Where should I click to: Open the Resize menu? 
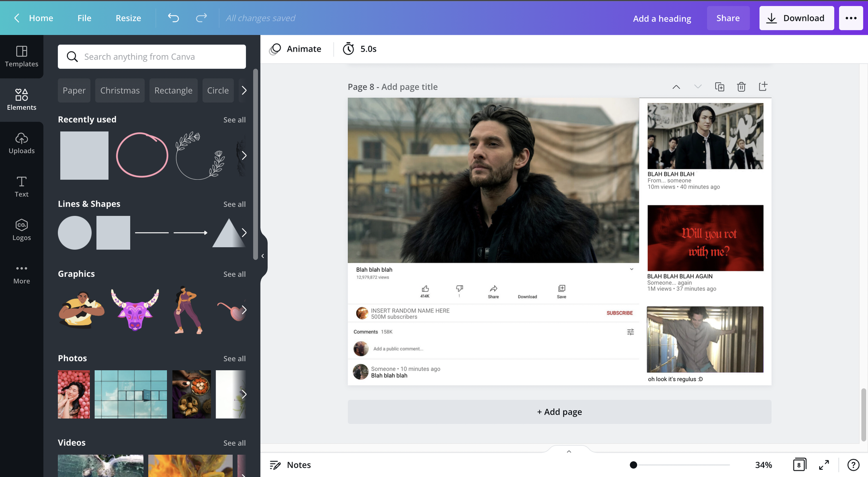(x=128, y=18)
